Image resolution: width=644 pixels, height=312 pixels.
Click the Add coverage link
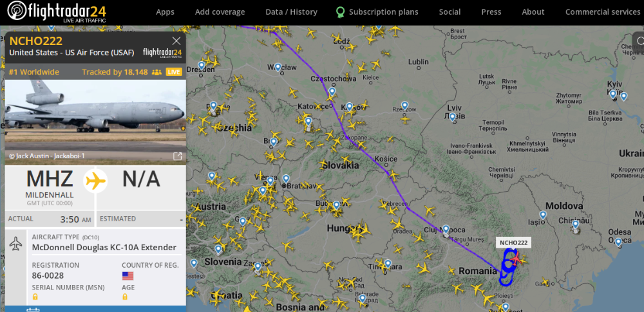point(220,12)
